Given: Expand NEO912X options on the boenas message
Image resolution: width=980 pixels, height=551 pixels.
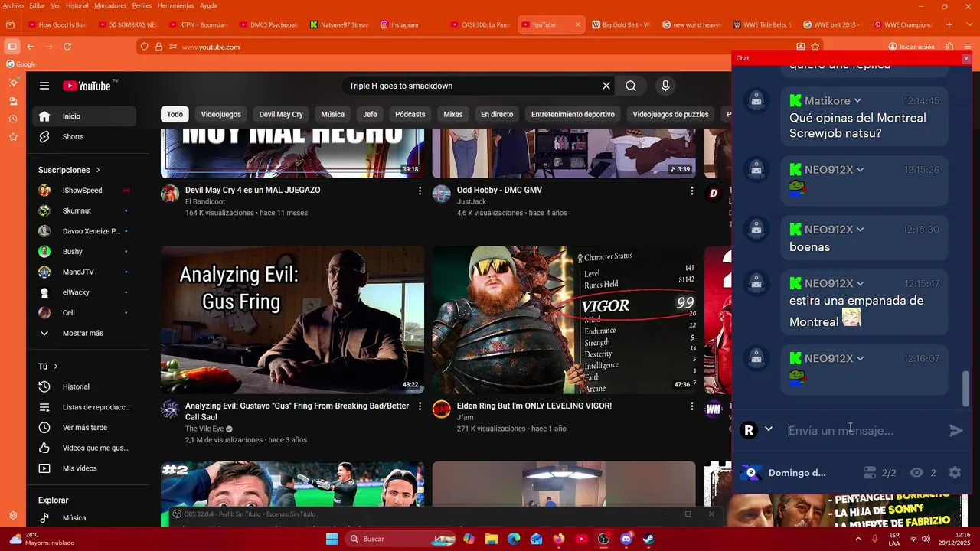Looking at the screenshot, I should point(860,230).
